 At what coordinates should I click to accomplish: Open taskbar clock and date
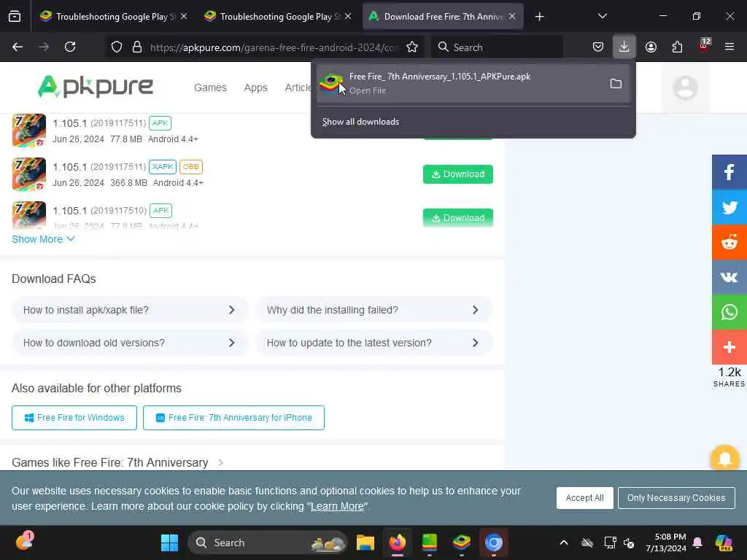tap(666, 542)
